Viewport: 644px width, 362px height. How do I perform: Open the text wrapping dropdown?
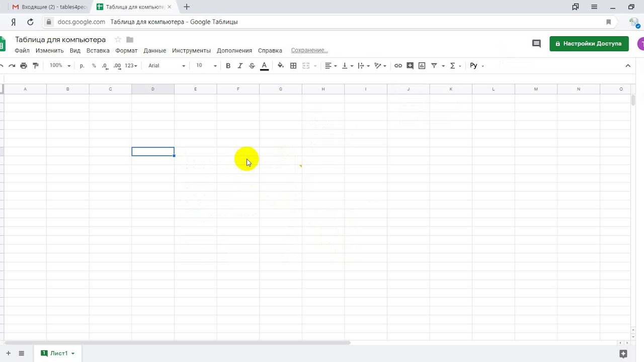(364, 65)
